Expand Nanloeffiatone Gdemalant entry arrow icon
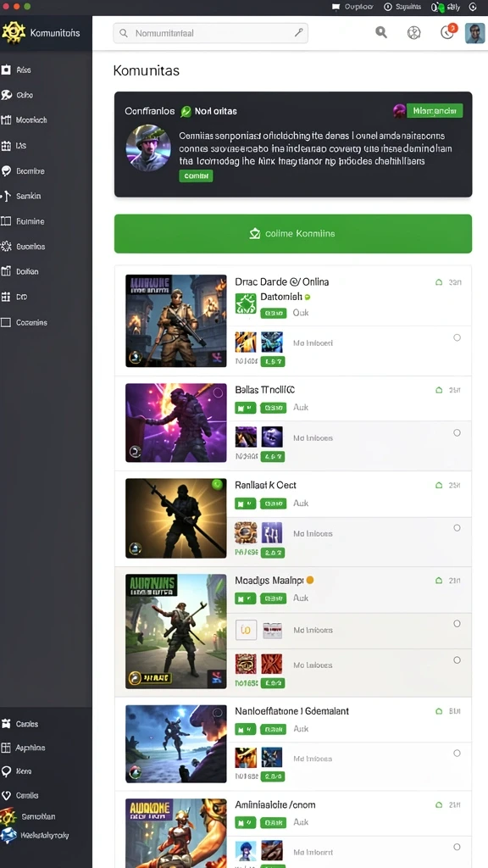The image size is (488, 868). pos(439,711)
